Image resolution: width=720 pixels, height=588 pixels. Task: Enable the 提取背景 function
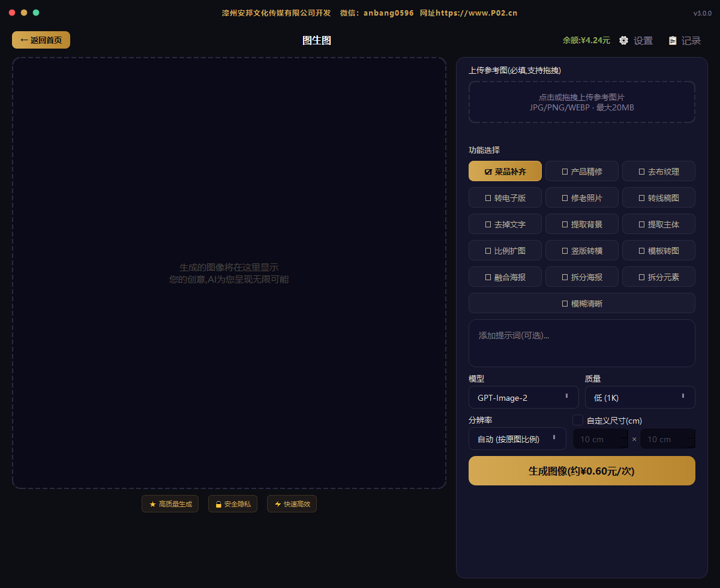pos(582,224)
